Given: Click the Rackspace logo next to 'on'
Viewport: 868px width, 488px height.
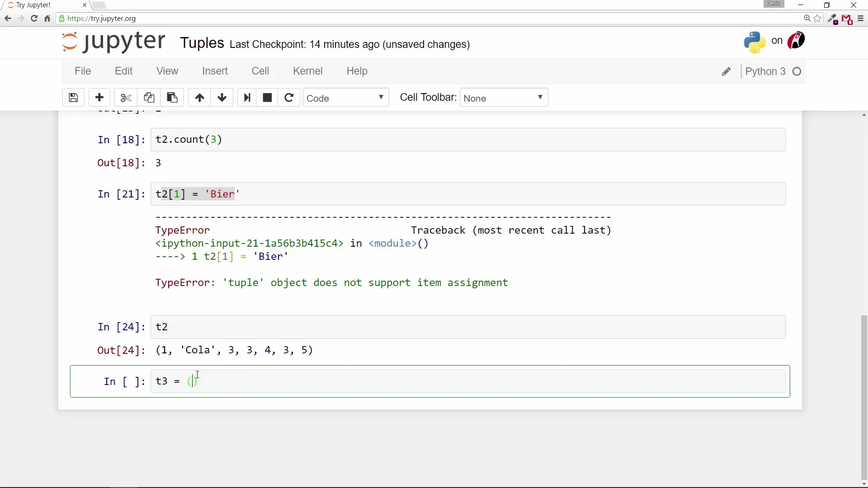Looking at the screenshot, I should (x=796, y=40).
